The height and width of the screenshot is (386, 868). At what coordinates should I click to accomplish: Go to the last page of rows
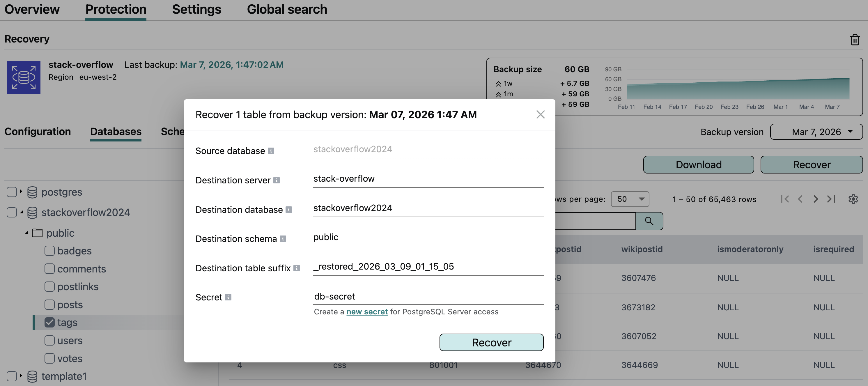pos(831,199)
